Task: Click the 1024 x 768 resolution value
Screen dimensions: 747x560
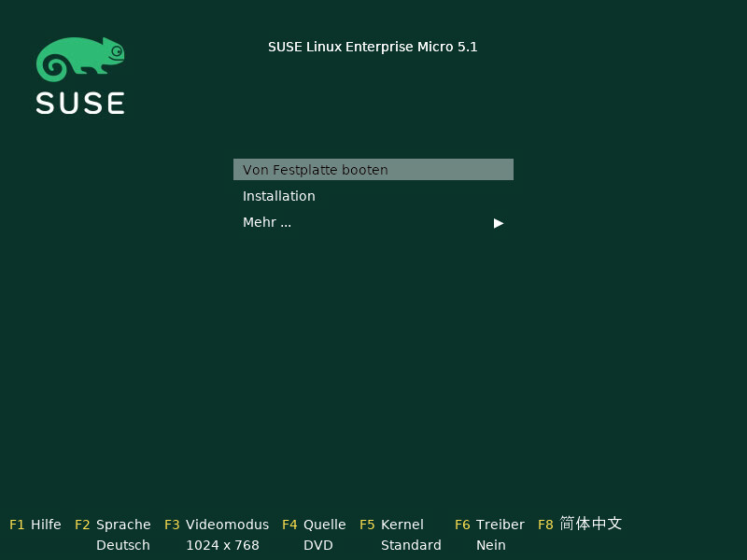Action: point(222,545)
